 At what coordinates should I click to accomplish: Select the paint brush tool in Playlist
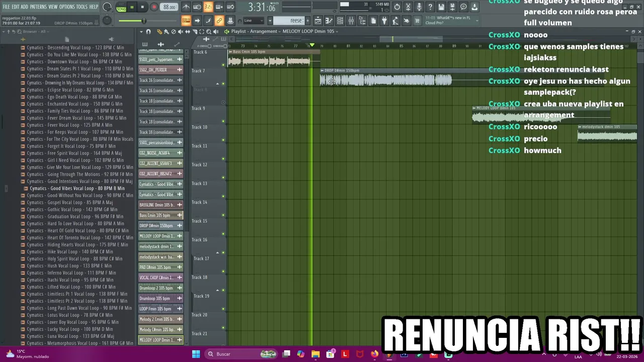tap(166, 31)
